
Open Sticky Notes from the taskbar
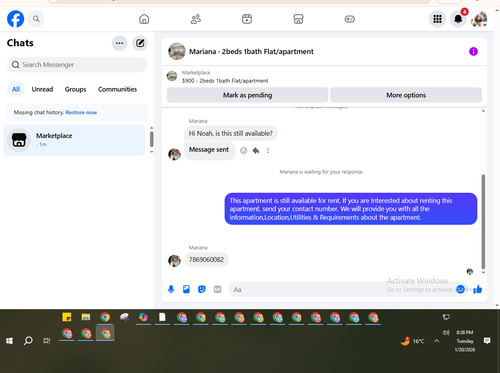pyautogui.click(x=67, y=317)
